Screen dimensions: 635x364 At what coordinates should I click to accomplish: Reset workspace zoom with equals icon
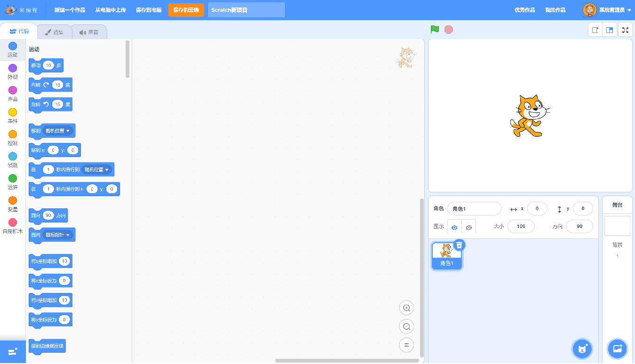tap(406, 345)
